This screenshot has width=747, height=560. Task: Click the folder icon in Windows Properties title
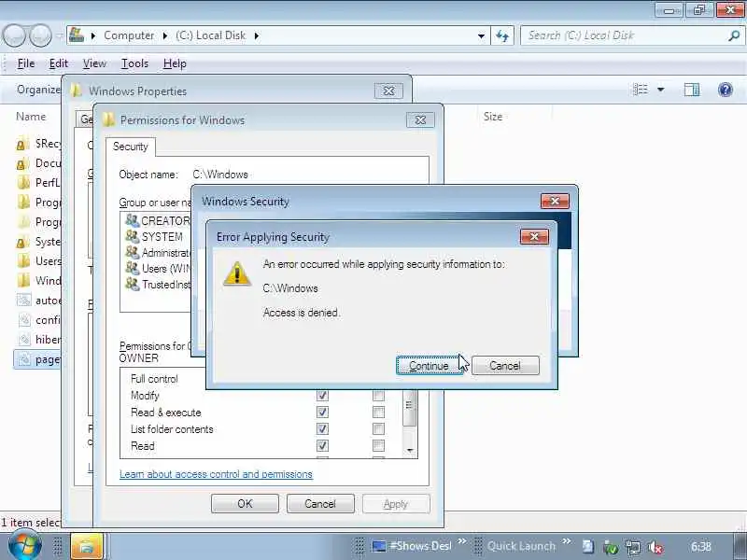[x=77, y=91]
